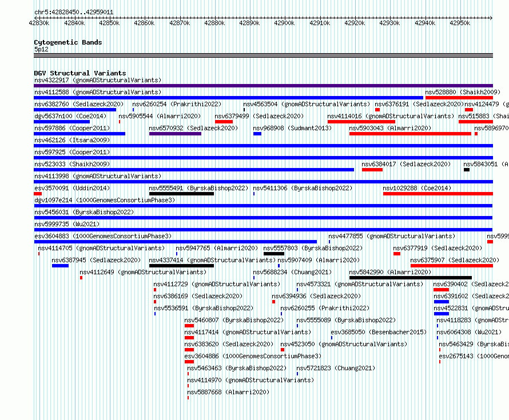Click the nsv6570932 purple variant bar
509x420 pixels.
click(x=176, y=134)
